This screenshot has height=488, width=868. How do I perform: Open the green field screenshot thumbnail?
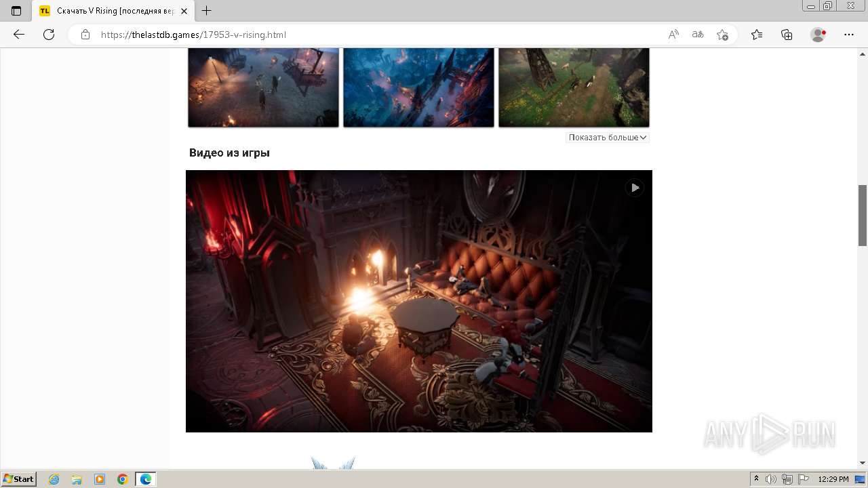coord(574,87)
